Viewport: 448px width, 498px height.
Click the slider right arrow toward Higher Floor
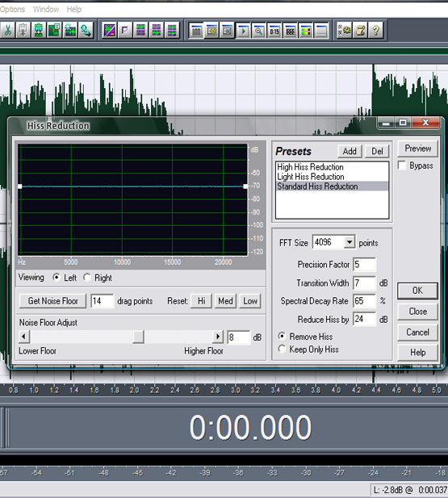pos(218,337)
